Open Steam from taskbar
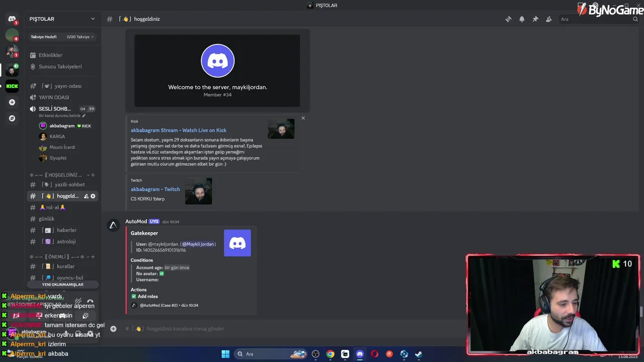Screen dimensions: 644x362 point(419,354)
